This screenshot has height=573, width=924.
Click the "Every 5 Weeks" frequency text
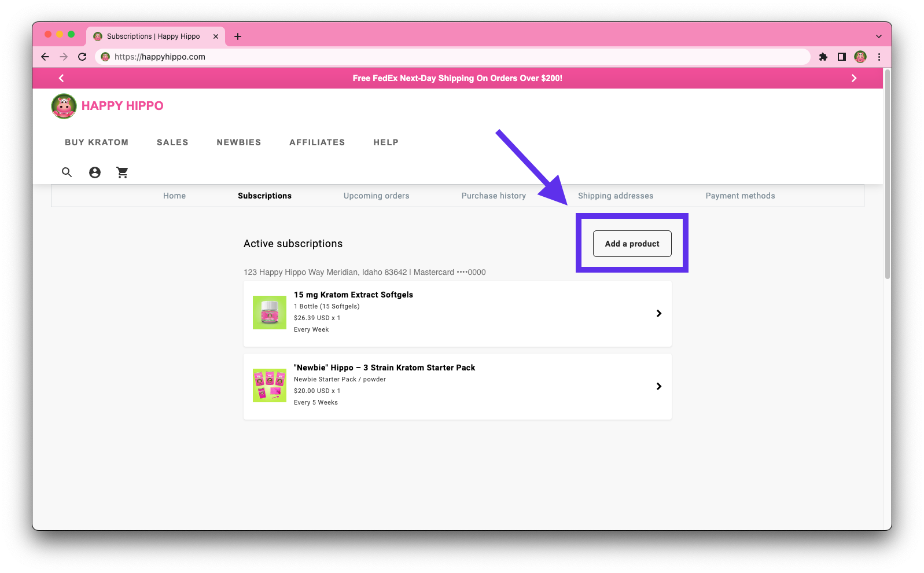[x=316, y=402]
